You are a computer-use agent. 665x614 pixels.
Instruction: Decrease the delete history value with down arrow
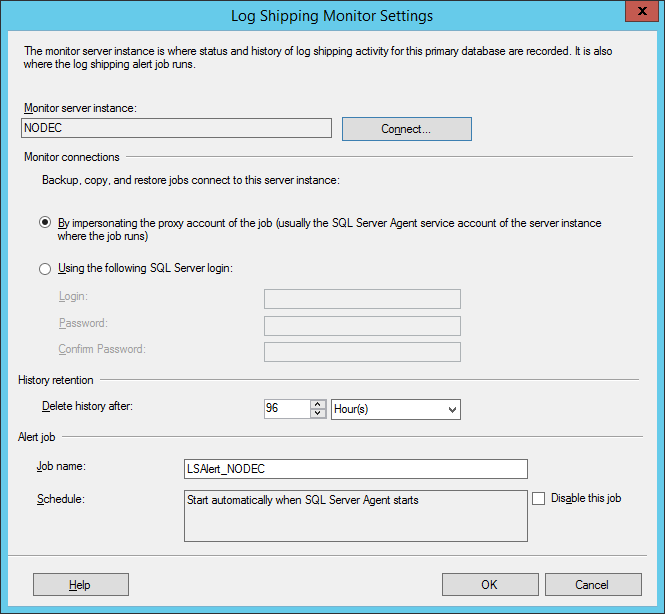tap(318, 413)
